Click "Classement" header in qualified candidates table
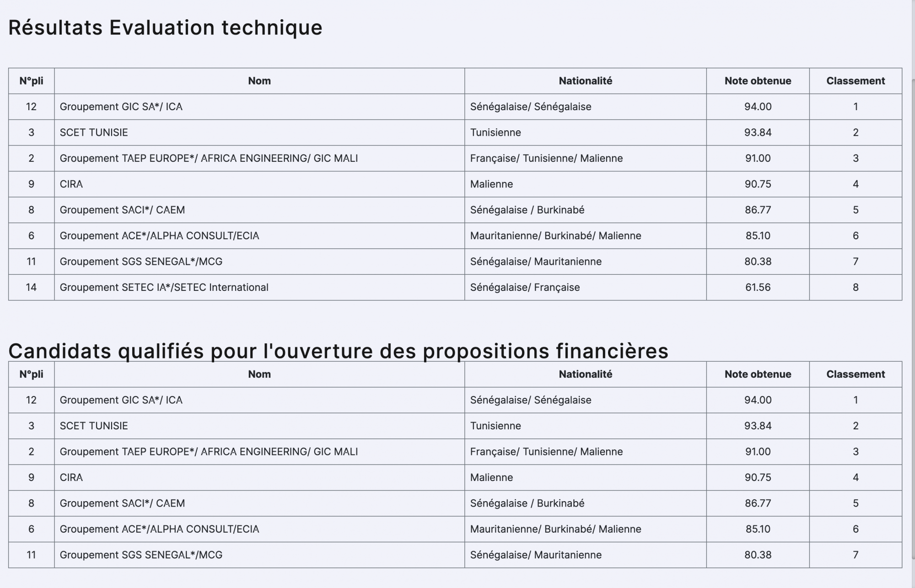 click(x=855, y=374)
